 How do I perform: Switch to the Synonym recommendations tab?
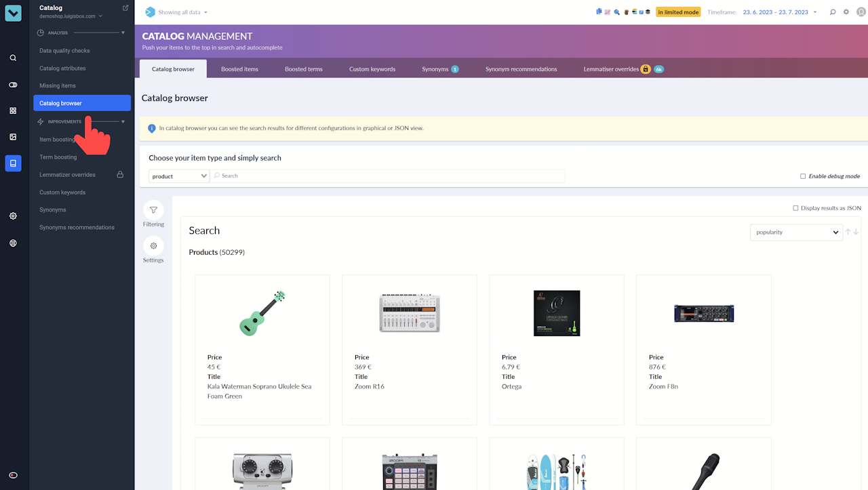(521, 69)
